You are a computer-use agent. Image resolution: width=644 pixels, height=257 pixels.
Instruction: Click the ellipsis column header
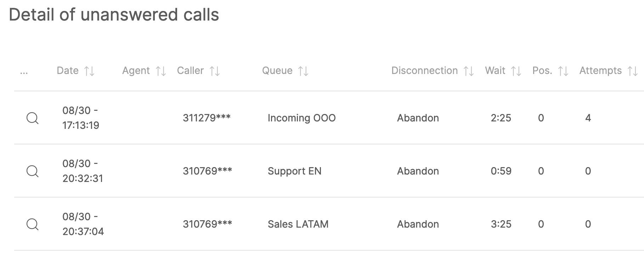(x=24, y=72)
